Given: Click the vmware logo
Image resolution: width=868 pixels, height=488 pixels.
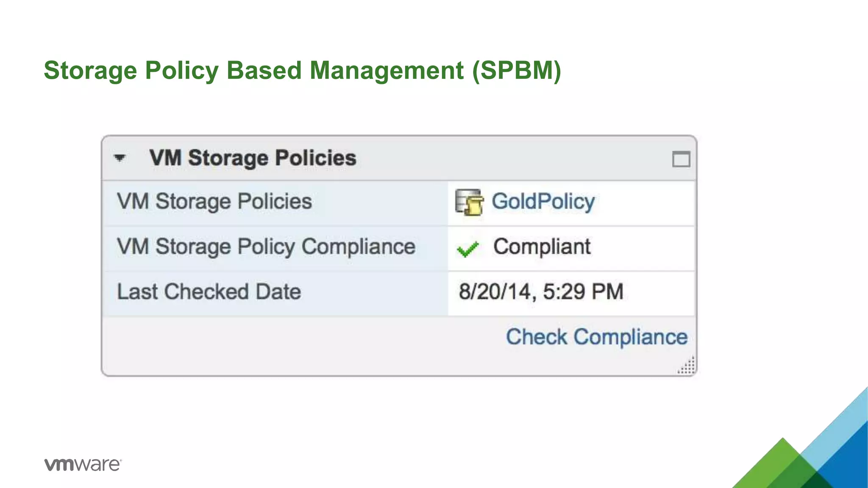Looking at the screenshot, I should pos(83,464).
